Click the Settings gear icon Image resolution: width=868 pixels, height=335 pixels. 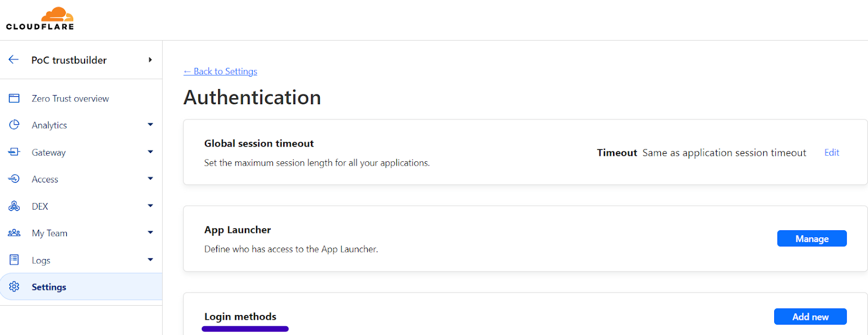pos(14,287)
